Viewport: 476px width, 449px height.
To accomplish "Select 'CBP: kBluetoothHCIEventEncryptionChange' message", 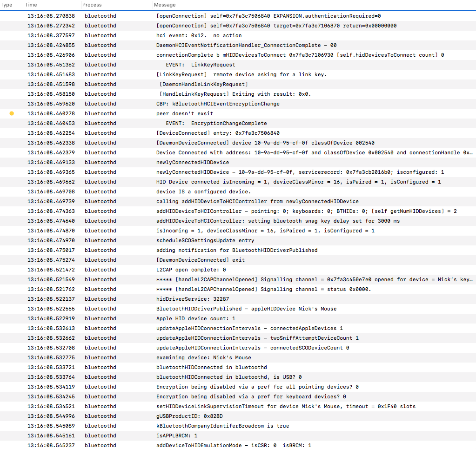I will [x=218, y=104].
